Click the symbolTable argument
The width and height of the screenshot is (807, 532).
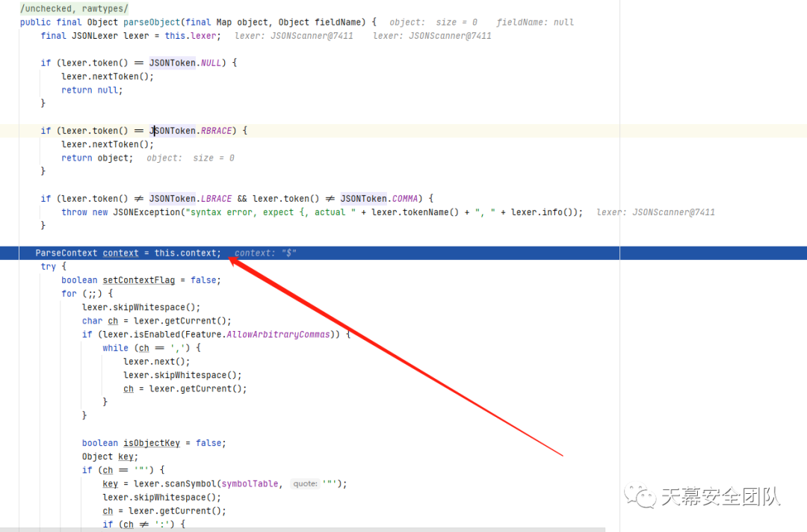tap(250, 484)
